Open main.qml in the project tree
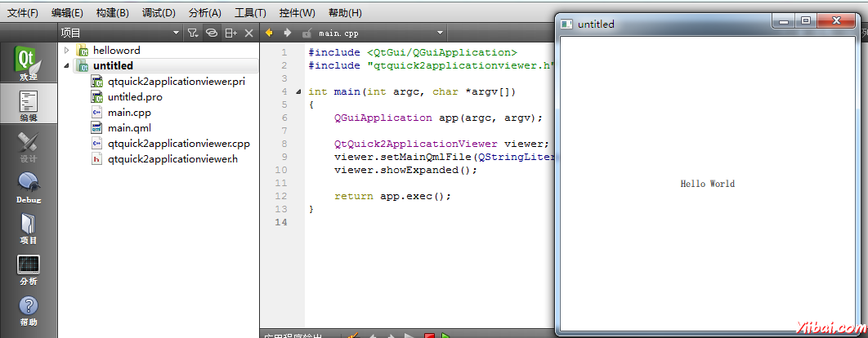This screenshot has height=338, width=868. click(x=129, y=127)
